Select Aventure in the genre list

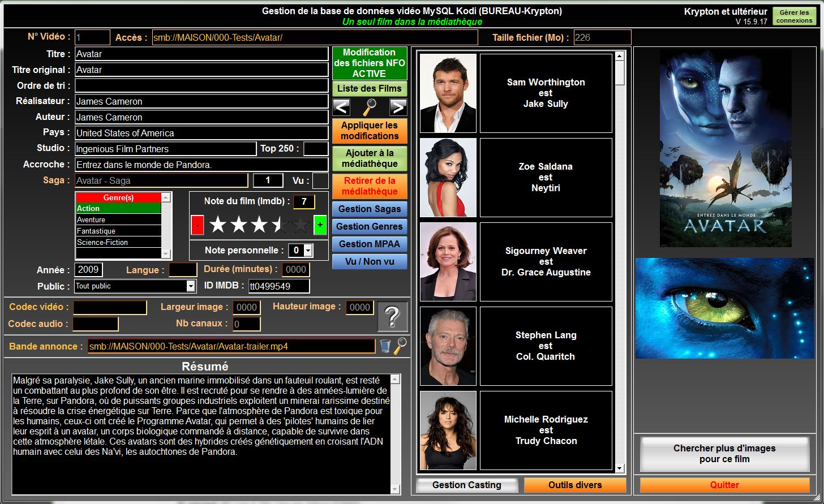[118, 219]
